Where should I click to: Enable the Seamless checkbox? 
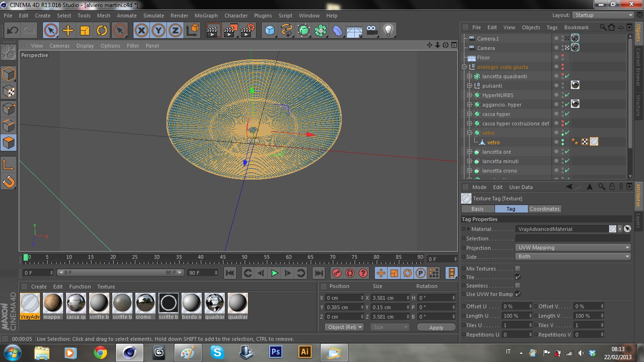coord(518,286)
